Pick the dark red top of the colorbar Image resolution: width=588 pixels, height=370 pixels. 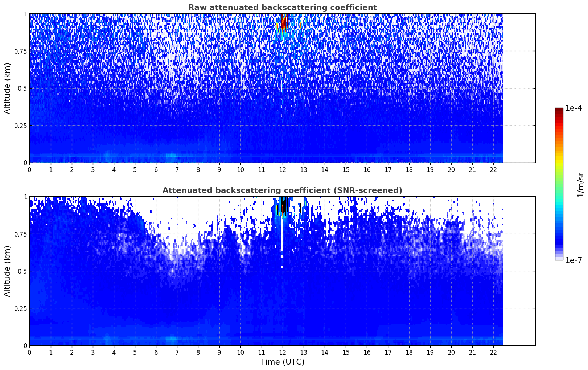click(x=559, y=111)
